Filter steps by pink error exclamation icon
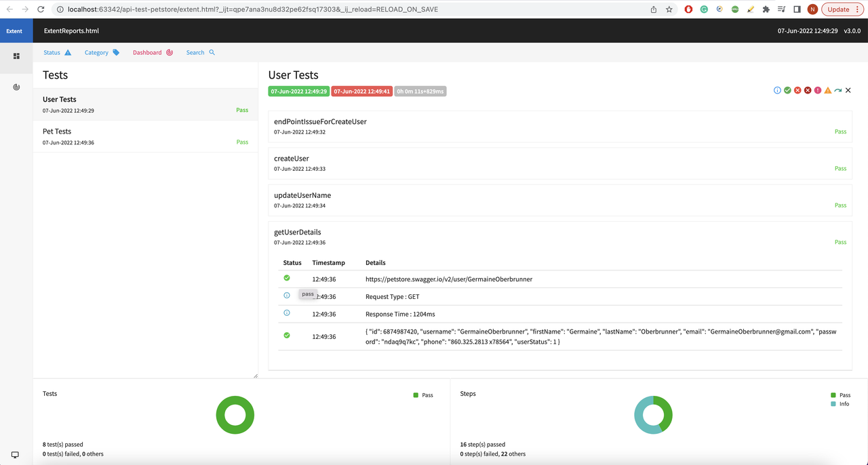This screenshot has width=868, height=465. point(818,90)
